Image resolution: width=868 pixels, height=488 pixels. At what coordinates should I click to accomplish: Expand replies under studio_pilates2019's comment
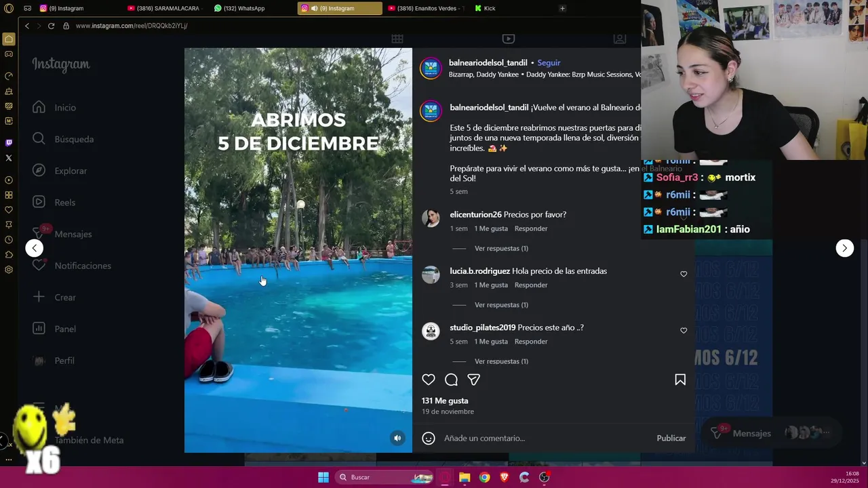(501, 361)
